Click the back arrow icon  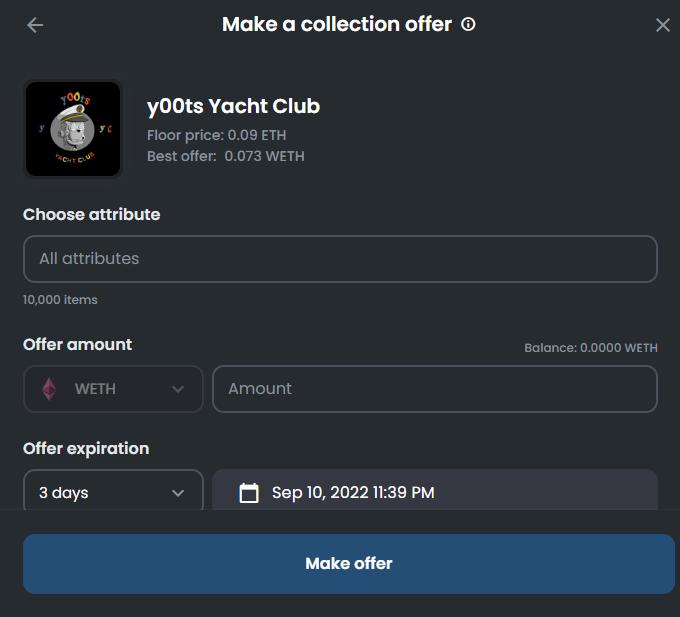[35, 25]
